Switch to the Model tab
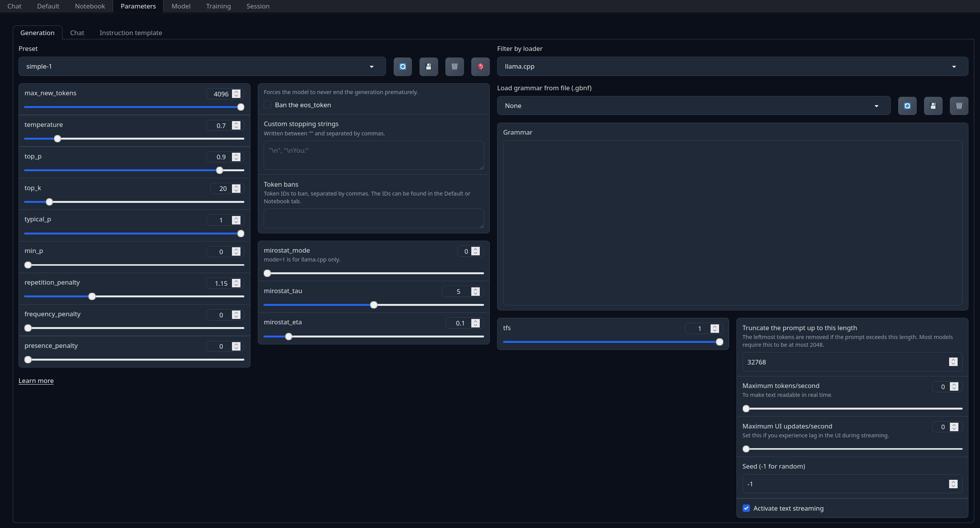This screenshot has width=980, height=528. coord(181,6)
